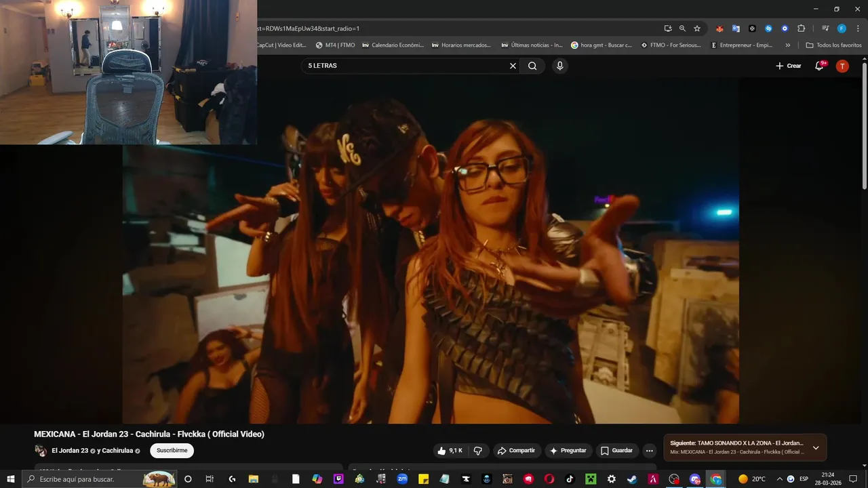Open the Windows Start menu
The height and width of the screenshot is (488, 868).
pos(10,479)
